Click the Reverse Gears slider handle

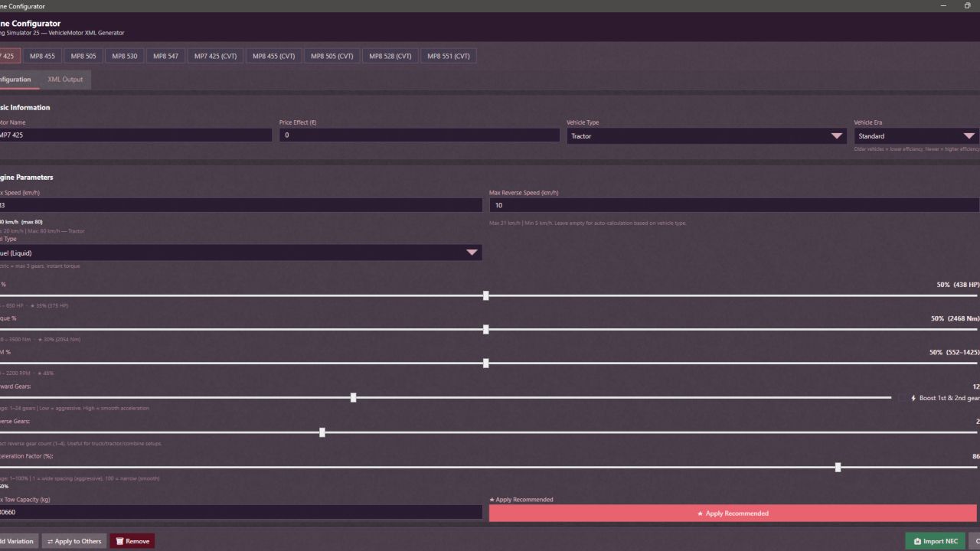click(322, 432)
